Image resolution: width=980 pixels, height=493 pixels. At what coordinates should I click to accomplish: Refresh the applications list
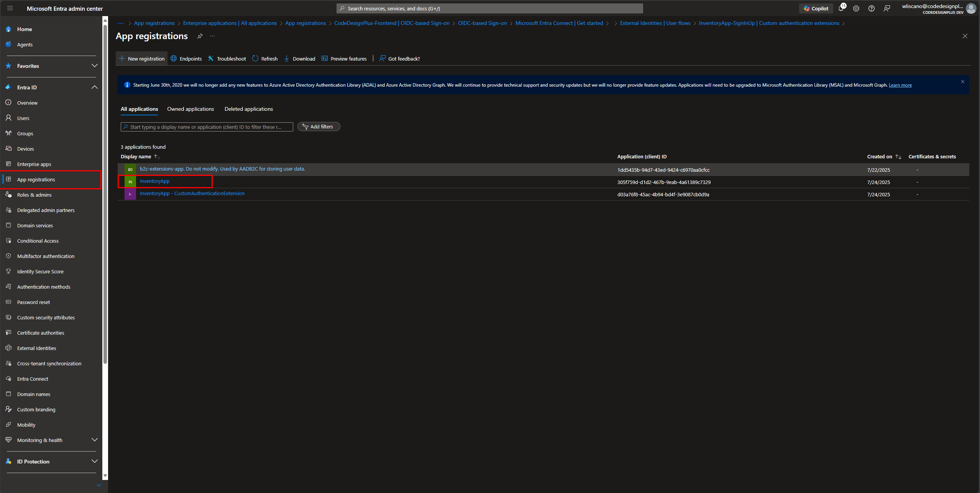(265, 59)
